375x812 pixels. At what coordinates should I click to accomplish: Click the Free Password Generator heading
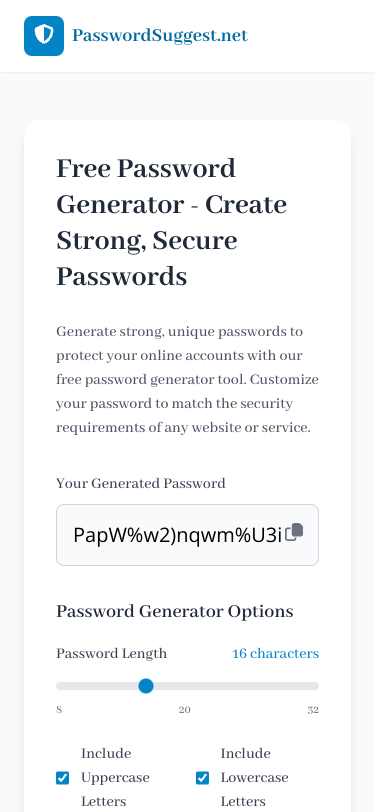171,222
